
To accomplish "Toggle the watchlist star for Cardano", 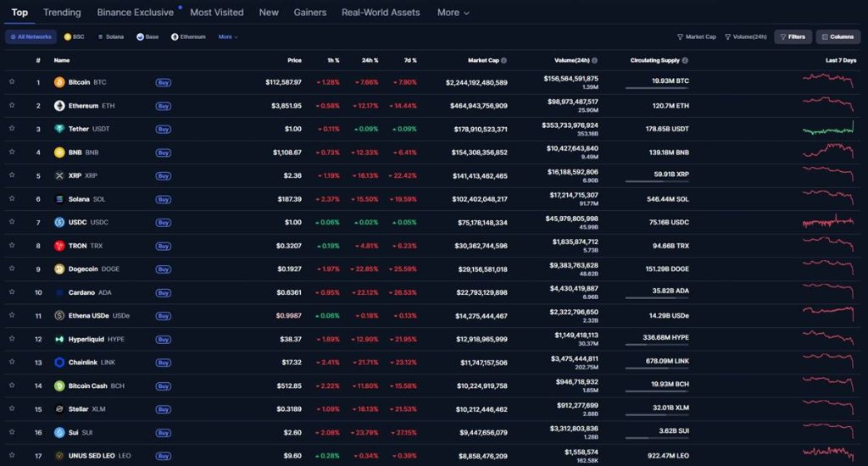I will click(12, 291).
